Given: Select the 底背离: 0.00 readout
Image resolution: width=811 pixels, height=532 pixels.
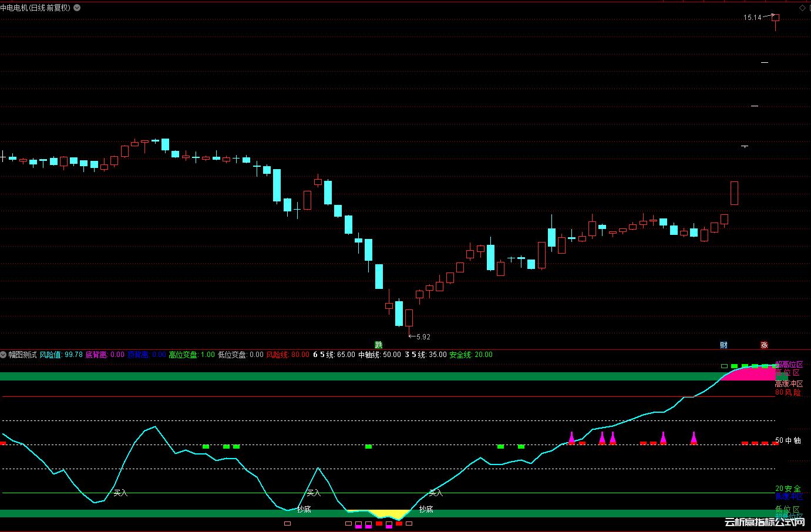Looking at the screenshot, I should coord(105,355).
